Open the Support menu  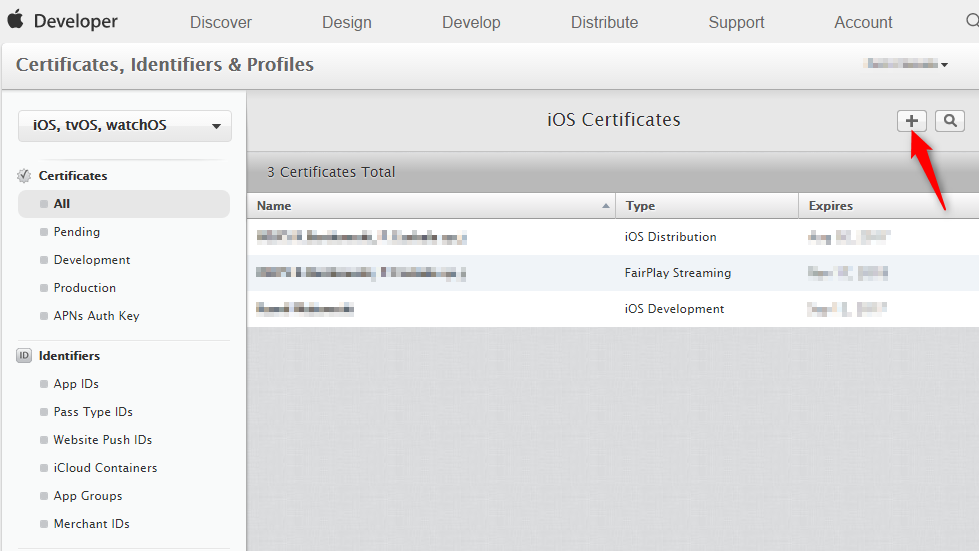[736, 22]
